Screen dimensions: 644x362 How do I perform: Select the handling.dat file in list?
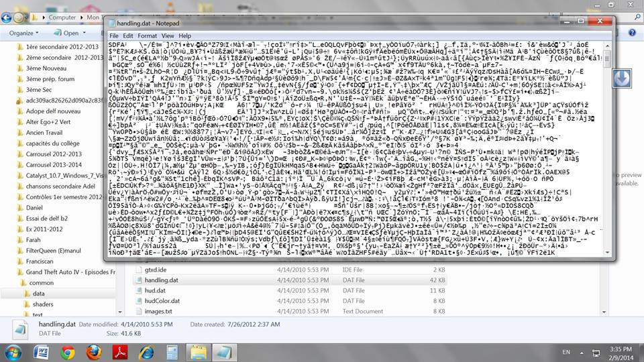tap(161, 280)
